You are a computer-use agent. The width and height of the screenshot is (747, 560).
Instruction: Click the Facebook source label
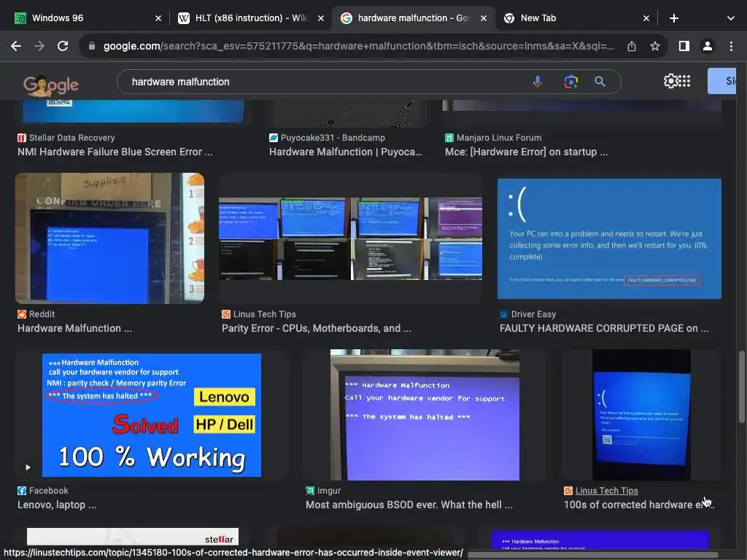(49, 491)
